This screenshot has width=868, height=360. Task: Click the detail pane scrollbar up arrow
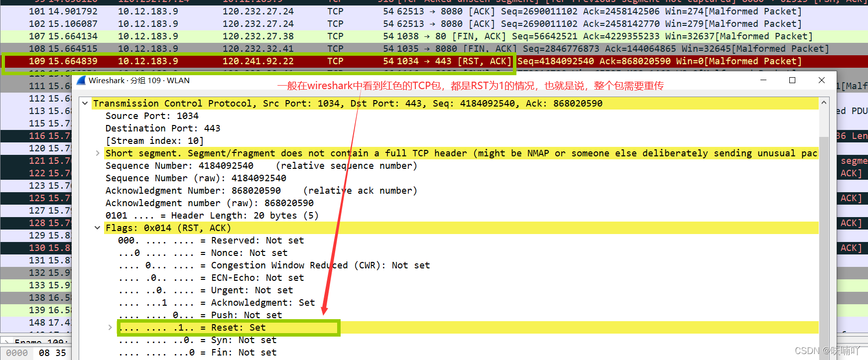[x=824, y=103]
